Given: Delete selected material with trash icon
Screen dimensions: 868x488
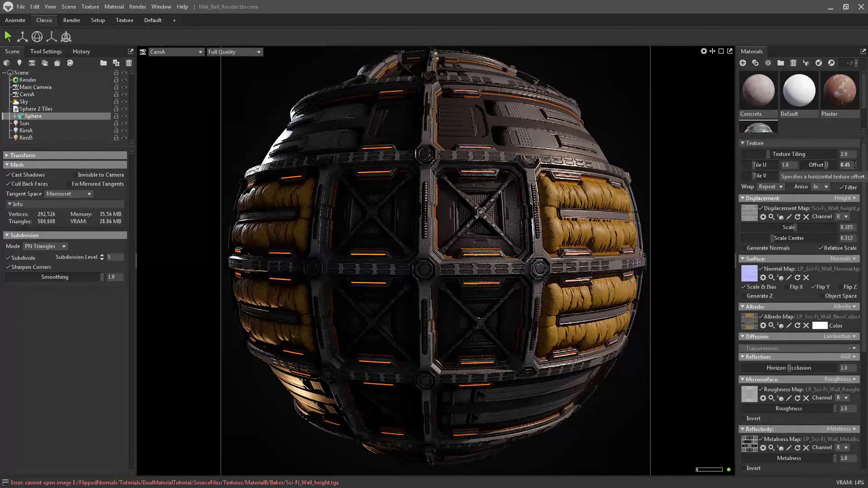Looking at the screenshot, I should pyautogui.click(x=793, y=63).
